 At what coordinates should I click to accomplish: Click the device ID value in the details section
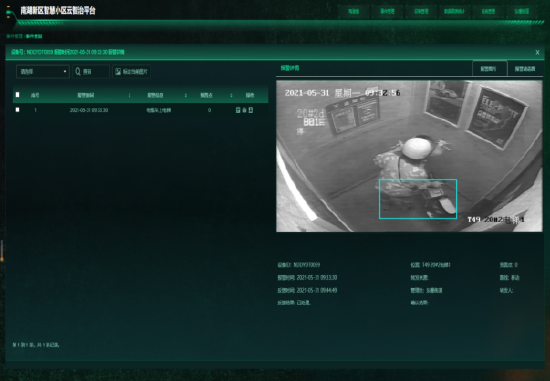point(307,265)
